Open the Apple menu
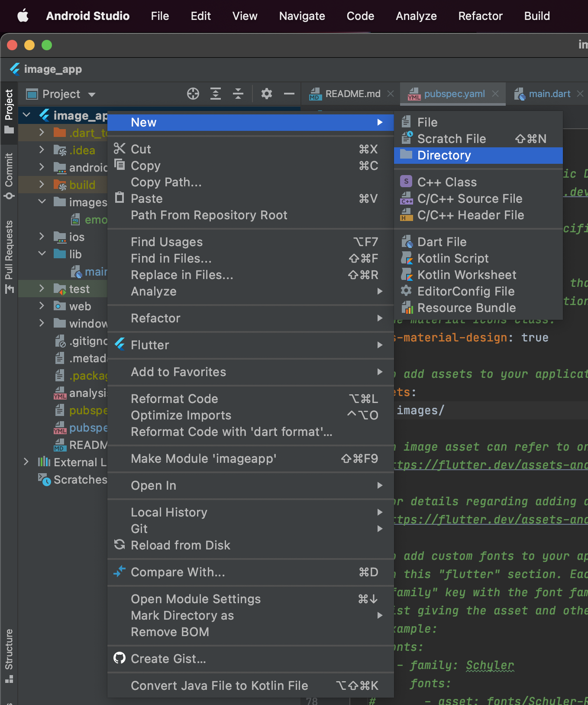The width and height of the screenshot is (588, 705). pyautogui.click(x=23, y=16)
